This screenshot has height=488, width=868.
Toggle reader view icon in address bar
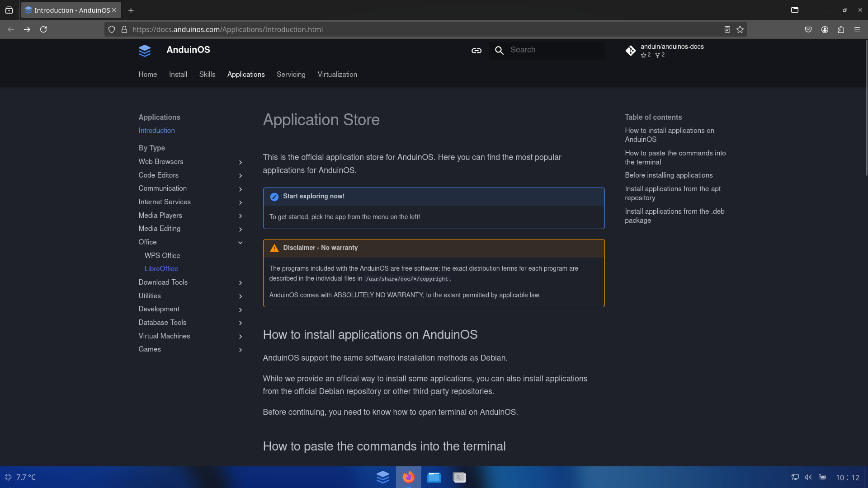[727, 29]
